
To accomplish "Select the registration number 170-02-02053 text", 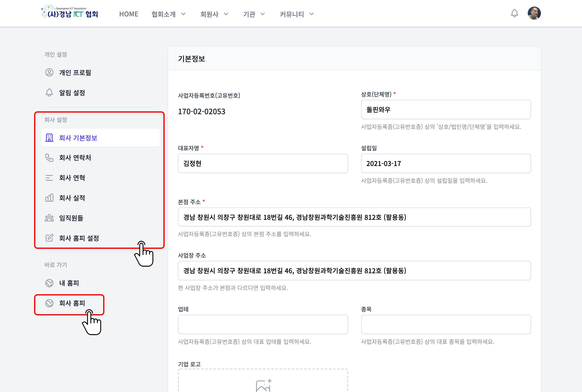I will point(201,112).
